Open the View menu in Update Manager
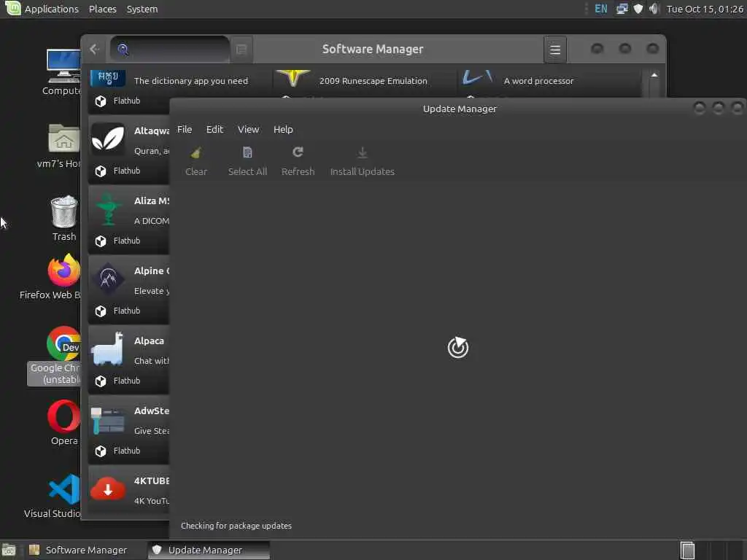This screenshot has height=560, width=747. tap(248, 130)
